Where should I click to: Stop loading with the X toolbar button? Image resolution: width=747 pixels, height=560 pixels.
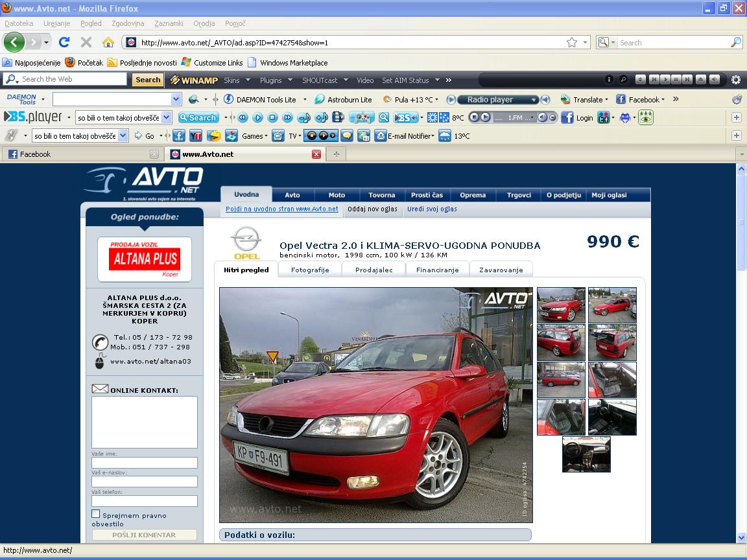click(86, 42)
